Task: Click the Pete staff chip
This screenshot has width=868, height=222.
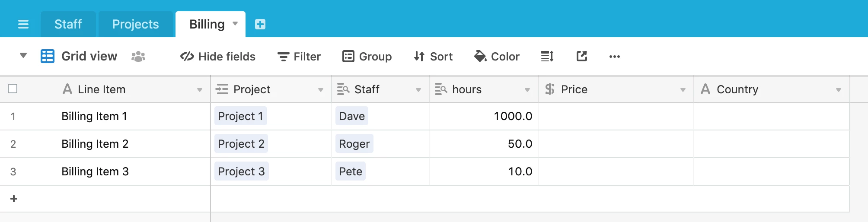Action: pyautogui.click(x=351, y=171)
